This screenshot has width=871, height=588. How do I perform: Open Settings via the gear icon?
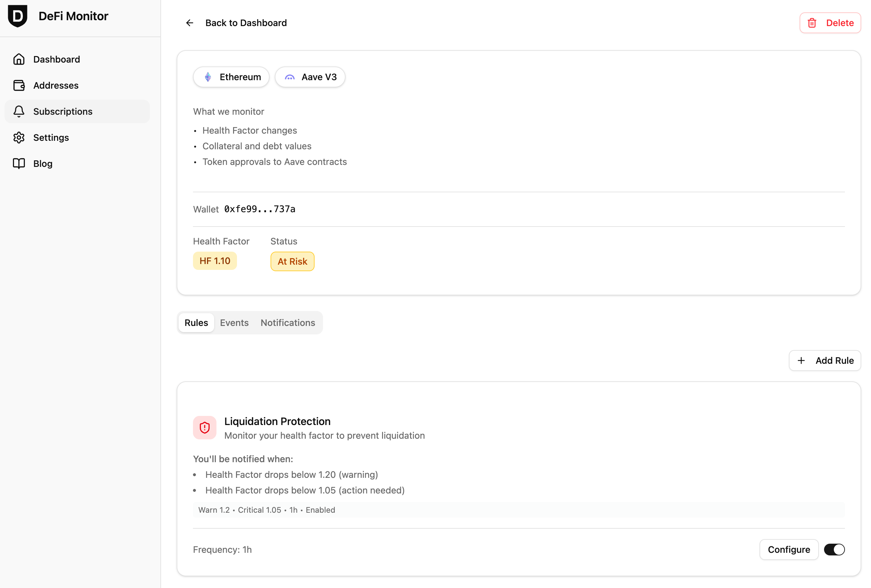pyautogui.click(x=19, y=138)
